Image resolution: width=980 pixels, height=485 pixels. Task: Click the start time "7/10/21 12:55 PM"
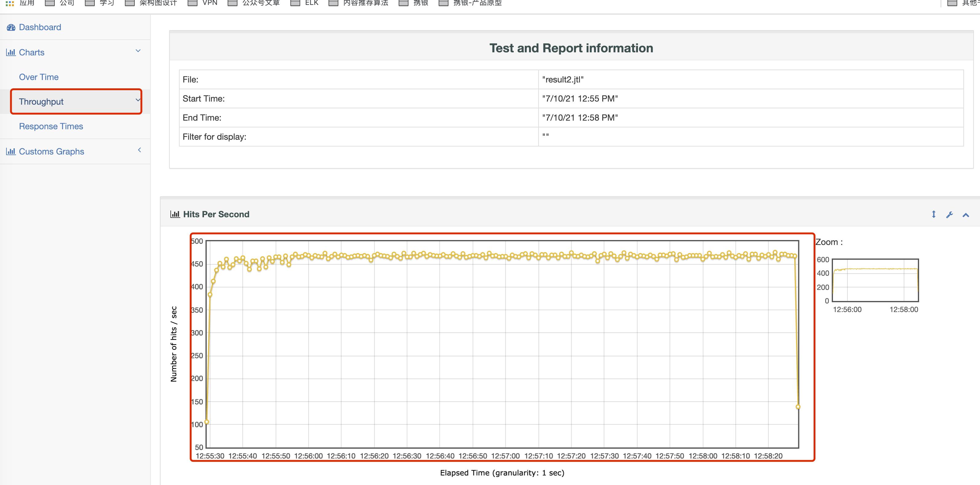point(580,98)
